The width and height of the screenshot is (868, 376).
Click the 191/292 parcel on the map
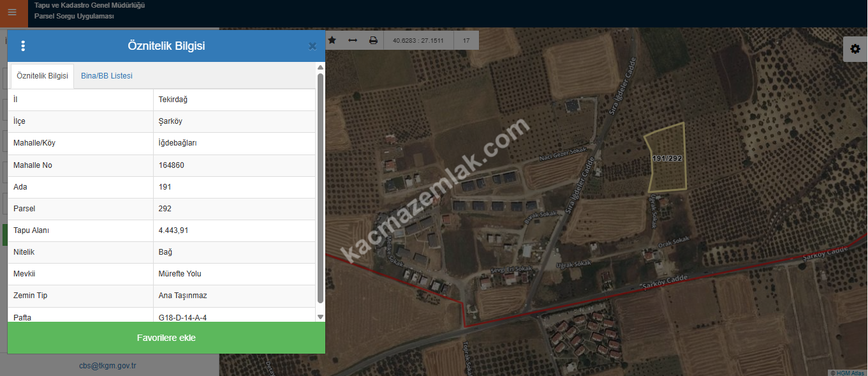point(667,158)
